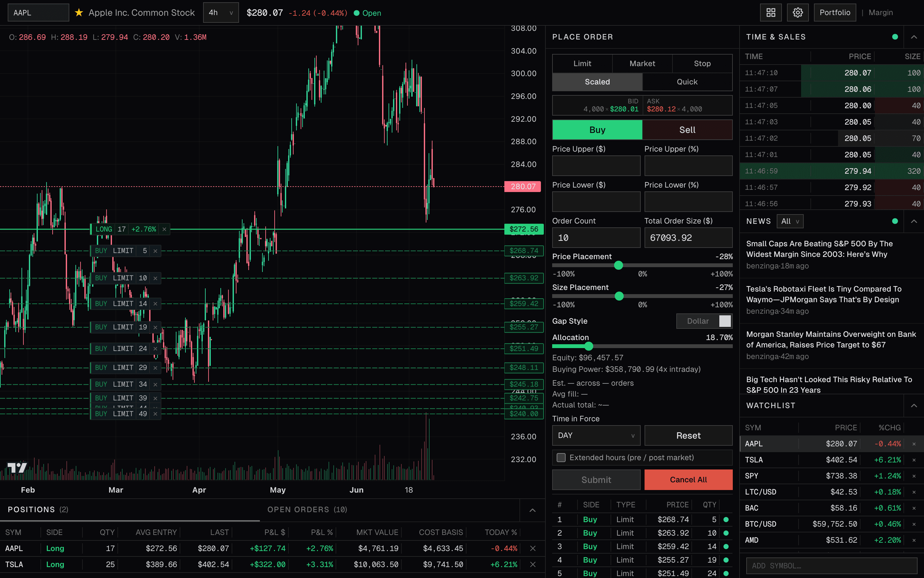The height and width of the screenshot is (578, 924).
Task: Adjust the Price Placement slider handle
Action: tap(618, 265)
